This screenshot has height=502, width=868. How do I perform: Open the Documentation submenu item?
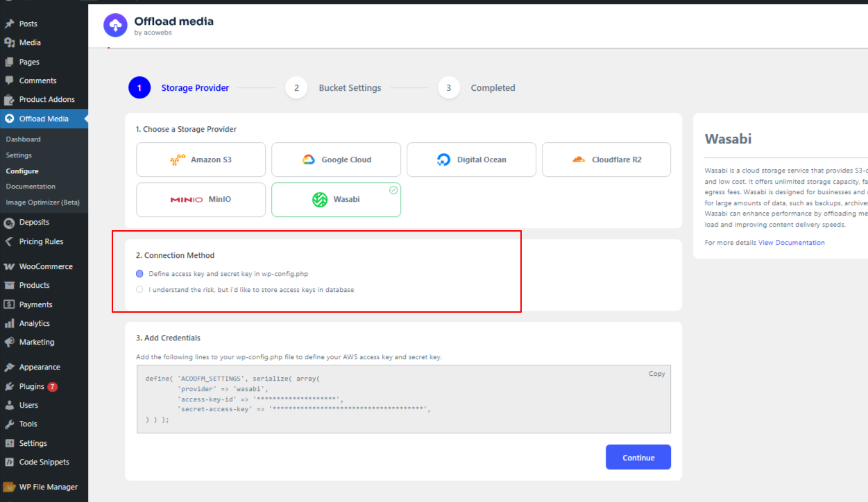click(x=31, y=187)
